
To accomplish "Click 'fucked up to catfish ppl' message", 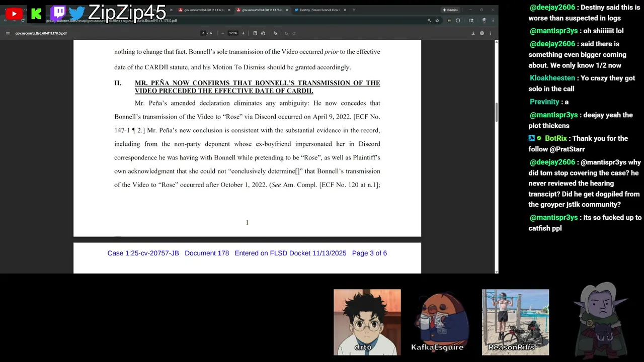I will point(585,223).
